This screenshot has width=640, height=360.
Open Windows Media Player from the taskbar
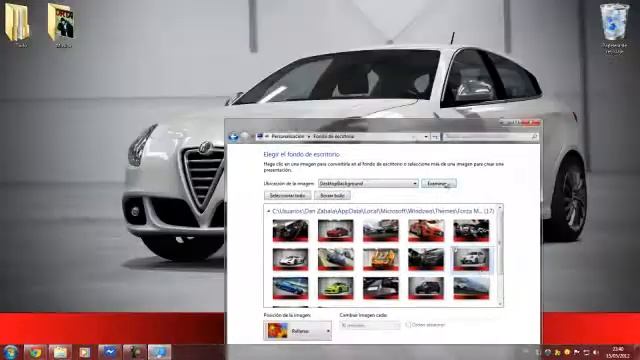tap(84, 352)
